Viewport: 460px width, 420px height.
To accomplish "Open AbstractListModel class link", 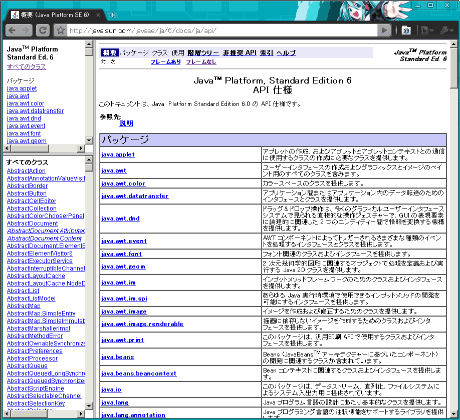I will [x=31, y=298].
